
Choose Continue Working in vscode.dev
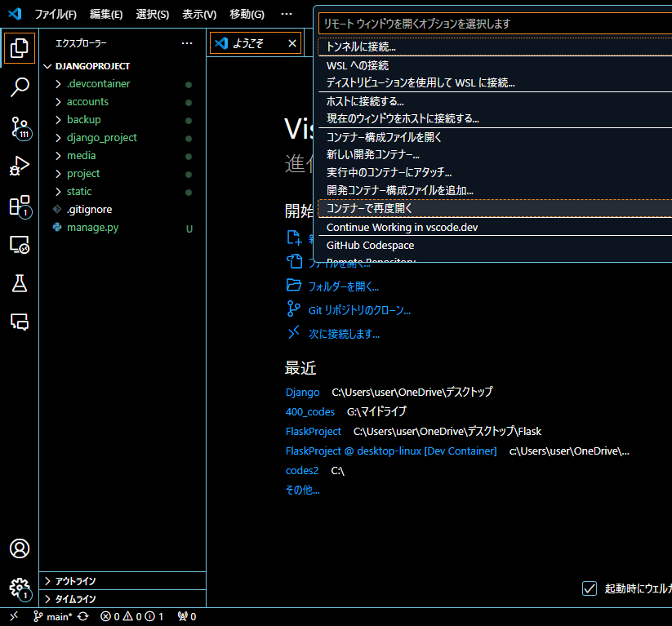(495, 227)
